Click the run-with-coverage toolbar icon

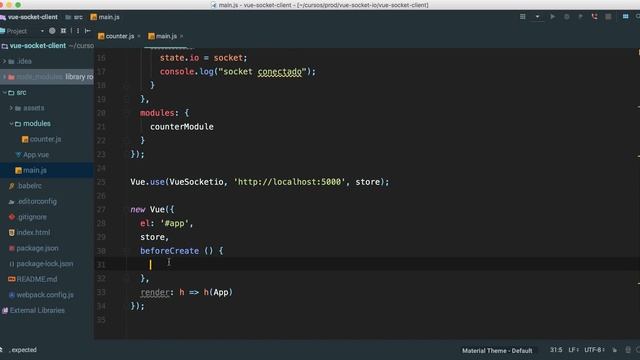point(580,17)
